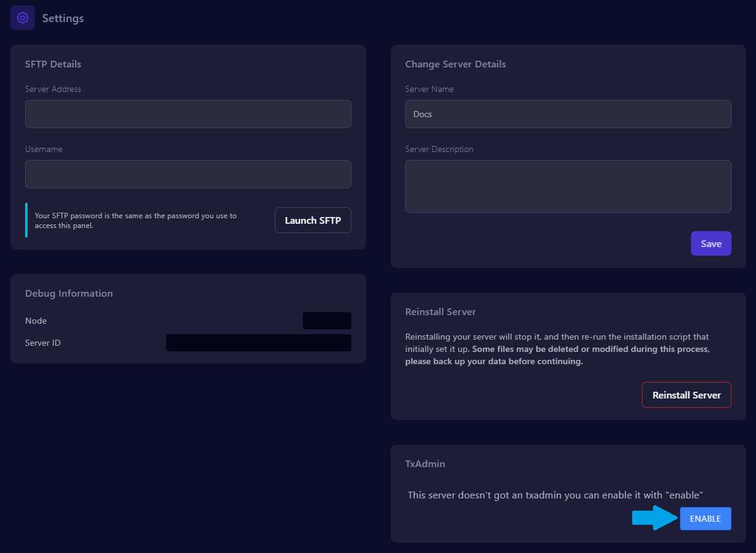Image resolution: width=756 pixels, height=553 pixels.
Task: Click the SFTP password information note
Action: point(136,220)
